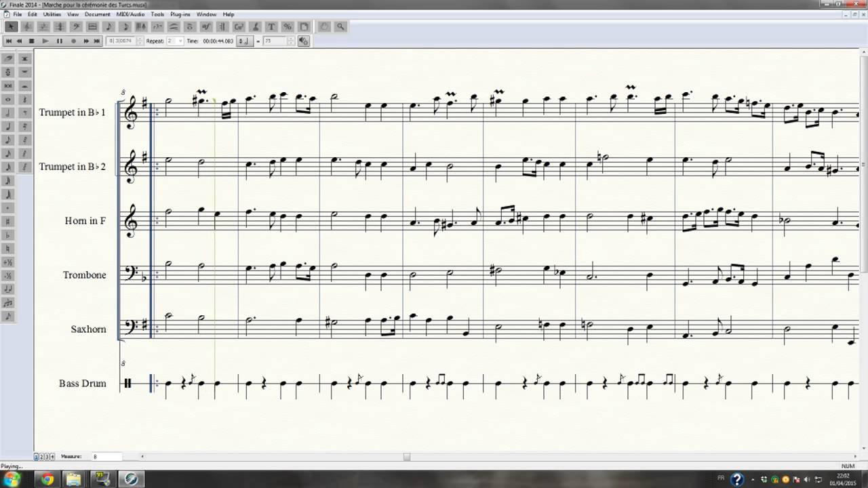Switch to layer 2 button
868x488 pixels.
tap(41, 457)
